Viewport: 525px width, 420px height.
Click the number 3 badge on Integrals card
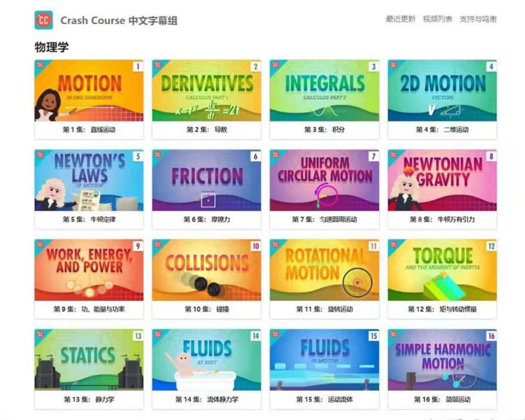(x=373, y=67)
